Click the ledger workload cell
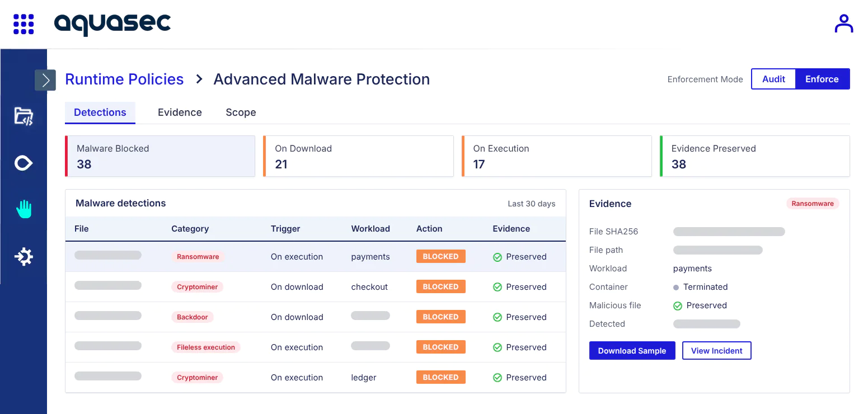868x414 pixels. (364, 378)
